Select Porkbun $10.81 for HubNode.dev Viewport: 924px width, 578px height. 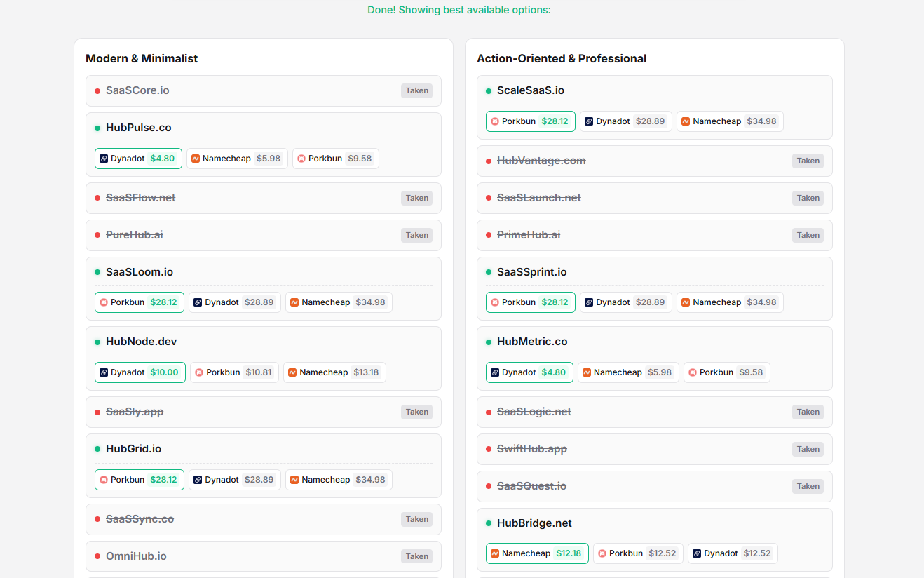point(235,372)
